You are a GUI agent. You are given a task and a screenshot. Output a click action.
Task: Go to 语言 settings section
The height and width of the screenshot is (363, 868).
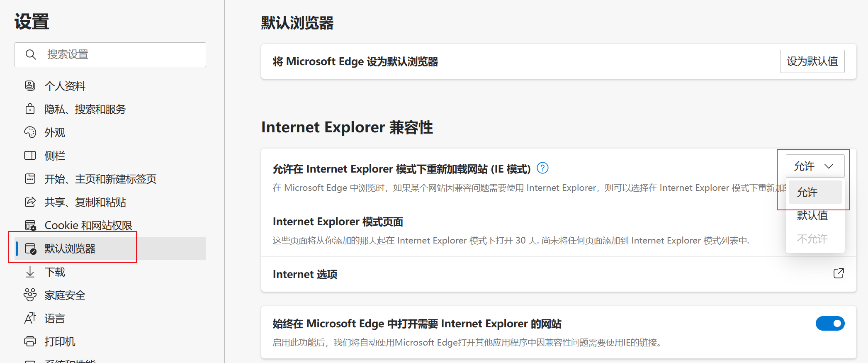tap(55, 318)
